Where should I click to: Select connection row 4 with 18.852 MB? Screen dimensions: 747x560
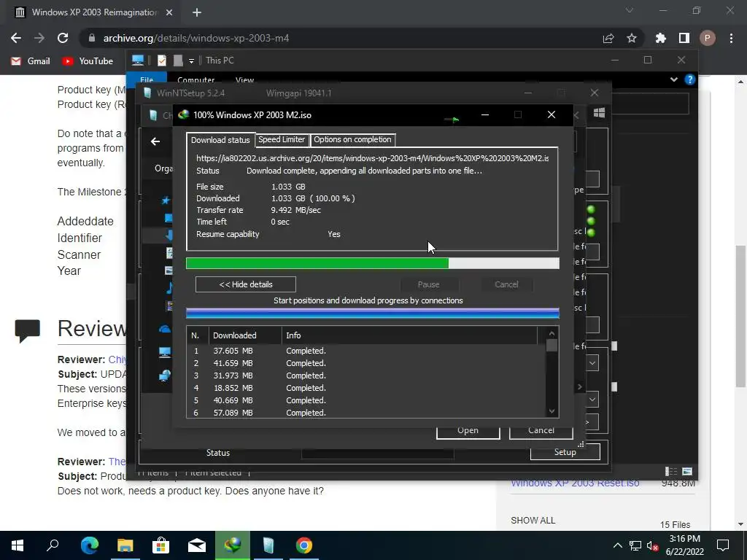tap(366, 388)
